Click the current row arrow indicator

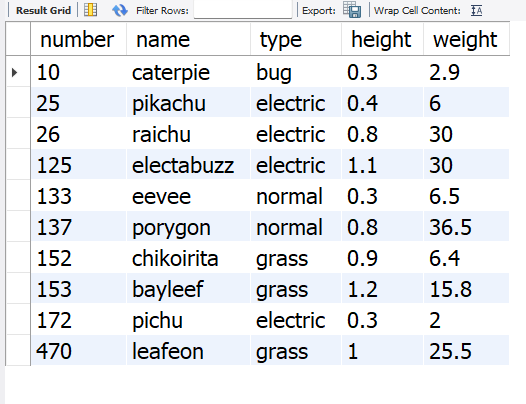coord(14,72)
